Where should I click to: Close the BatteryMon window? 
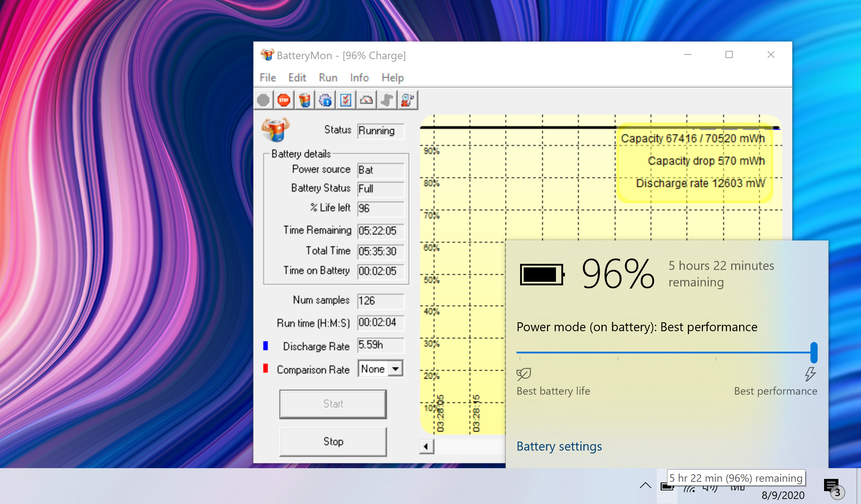771,55
